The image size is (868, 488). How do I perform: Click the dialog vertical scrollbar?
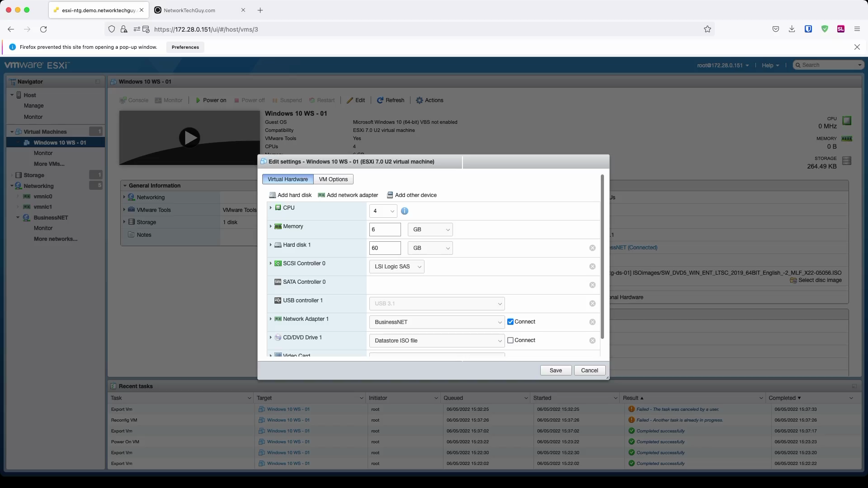click(602, 257)
